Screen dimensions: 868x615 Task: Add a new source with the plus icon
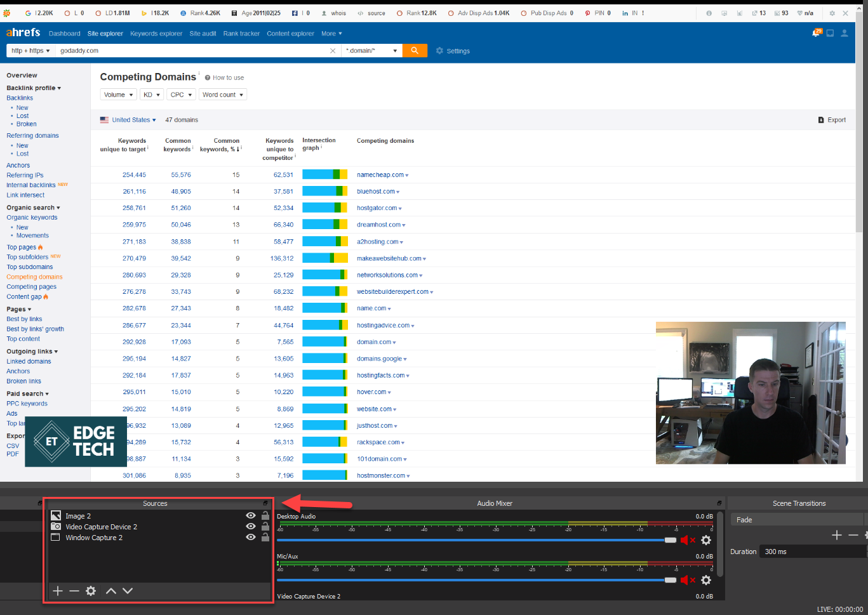(x=58, y=591)
